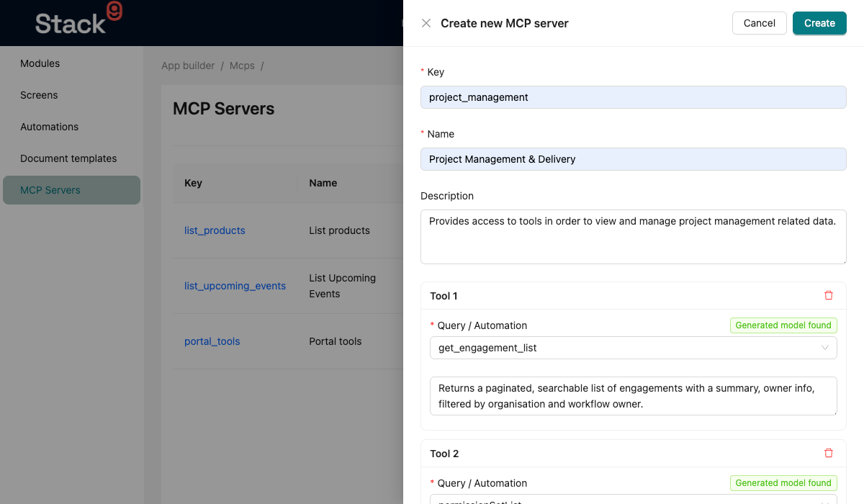Image resolution: width=864 pixels, height=504 pixels.
Task: Click the MCP Servers page heading
Action: tap(224, 109)
